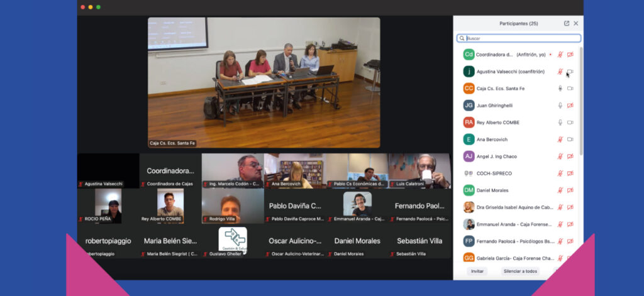Close the Participantes panel

pyautogui.click(x=575, y=23)
